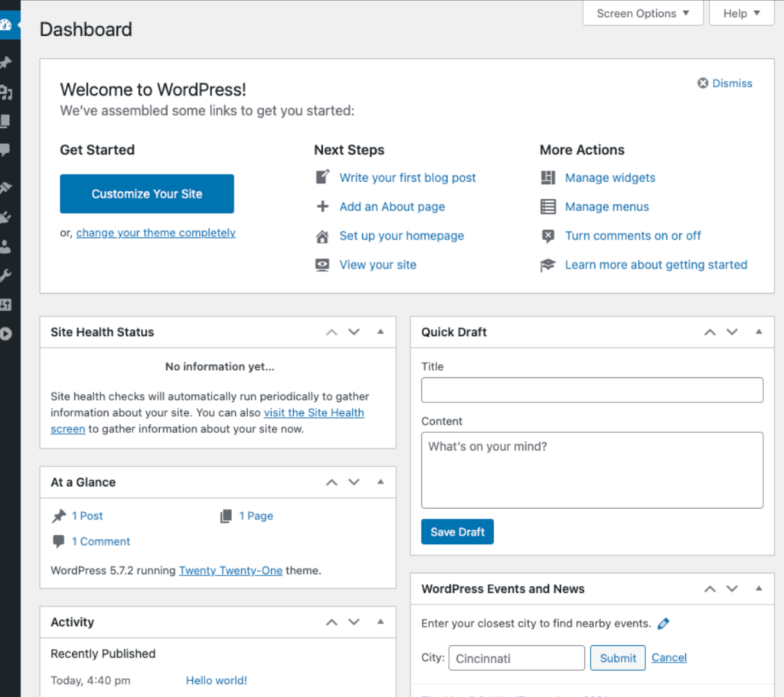Image resolution: width=784 pixels, height=697 pixels.
Task: Click the Customize Your Site button
Action: 147,194
